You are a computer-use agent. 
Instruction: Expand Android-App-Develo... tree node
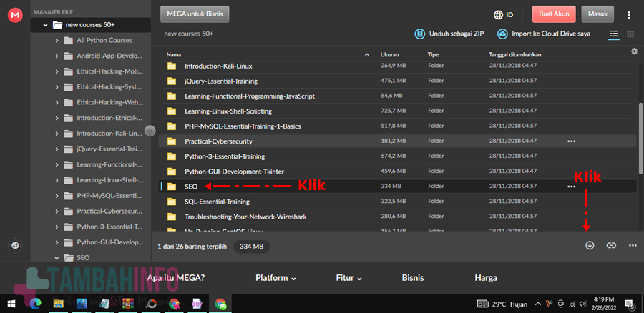(x=57, y=56)
